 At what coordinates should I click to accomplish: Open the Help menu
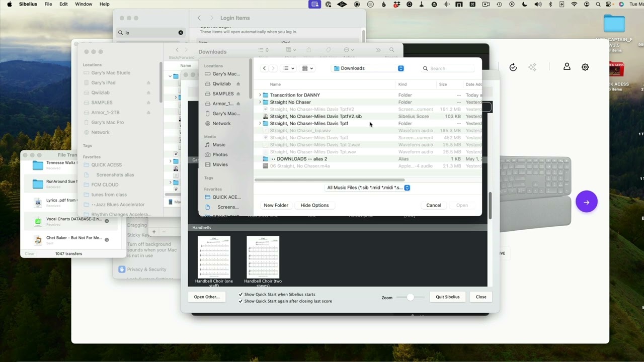point(104,4)
